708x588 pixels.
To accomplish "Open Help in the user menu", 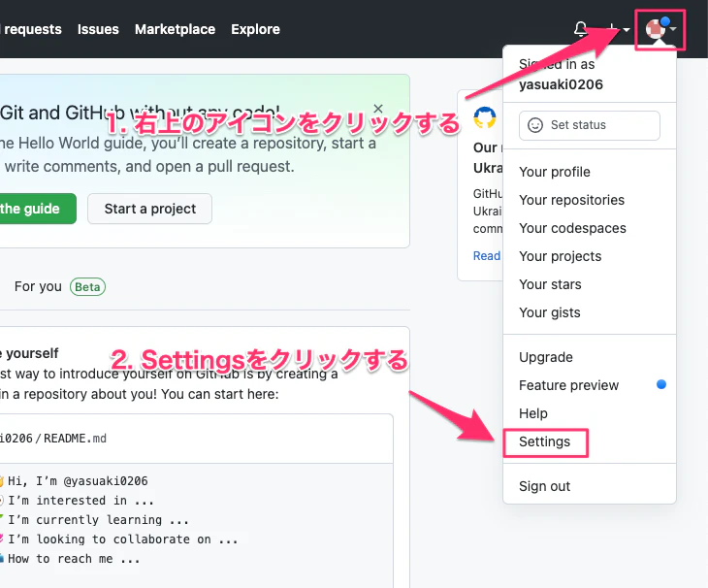I will (x=532, y=413).
